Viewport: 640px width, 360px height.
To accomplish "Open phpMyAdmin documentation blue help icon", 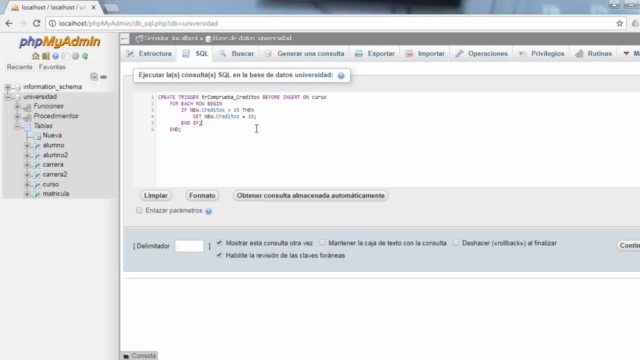I will [x=56, y=56].
